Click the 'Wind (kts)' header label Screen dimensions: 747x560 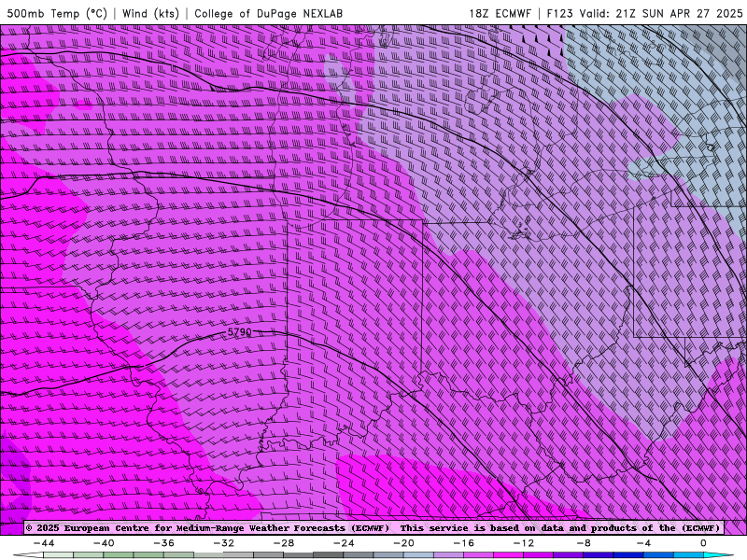[x=150, y=13]
